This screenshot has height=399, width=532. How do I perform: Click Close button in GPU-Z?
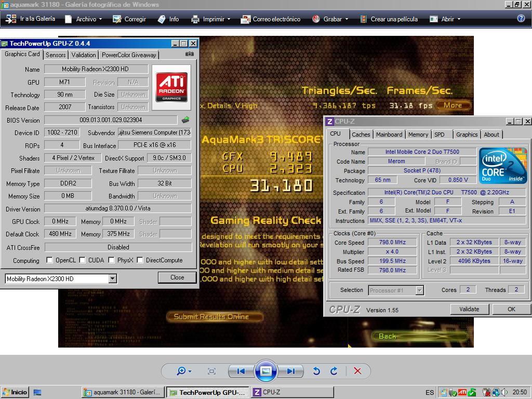(177, 277)
